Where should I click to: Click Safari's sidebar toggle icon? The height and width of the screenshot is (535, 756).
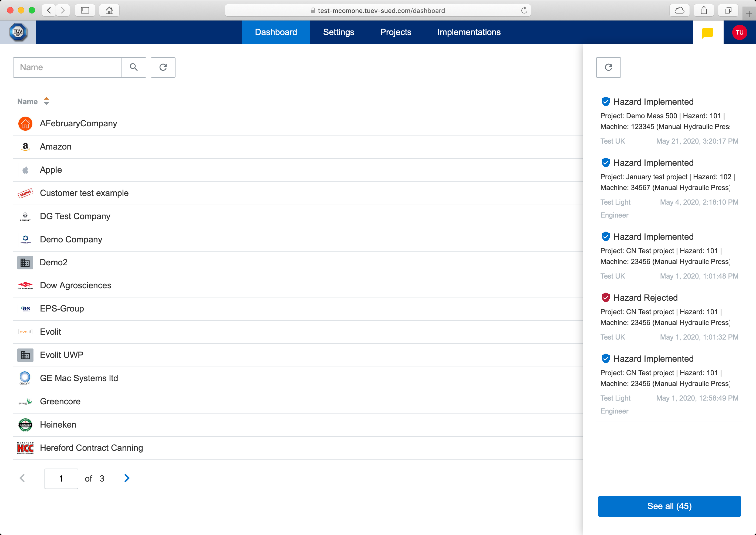pyautogui.click(x=85, y=10)
